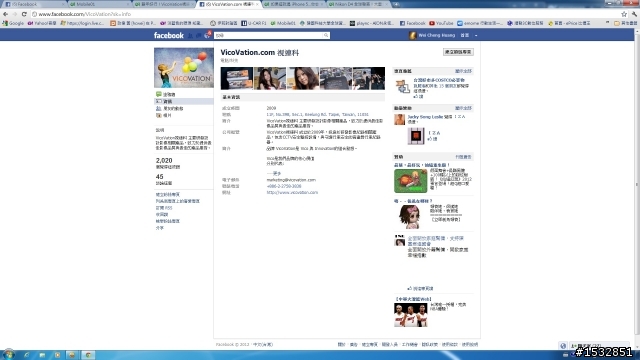
Task: Switch to the first Facebook browser tab
Action: click(34, 4)
